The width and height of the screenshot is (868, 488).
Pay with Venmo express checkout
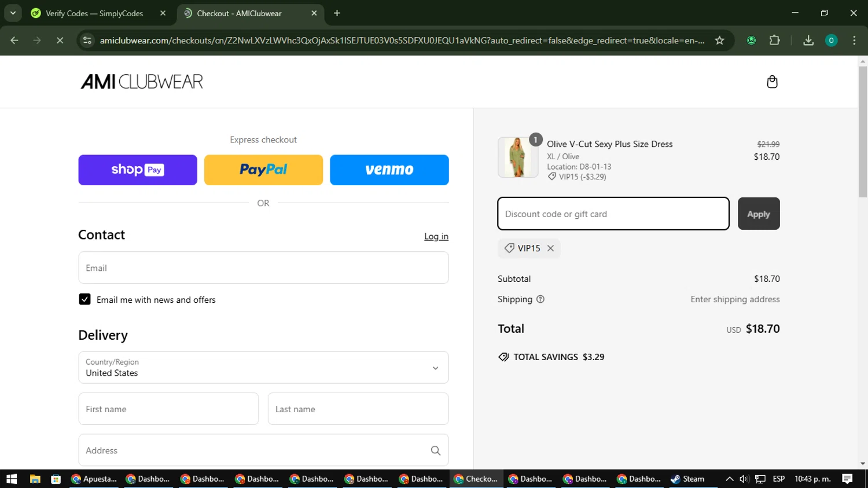point(389,170)
